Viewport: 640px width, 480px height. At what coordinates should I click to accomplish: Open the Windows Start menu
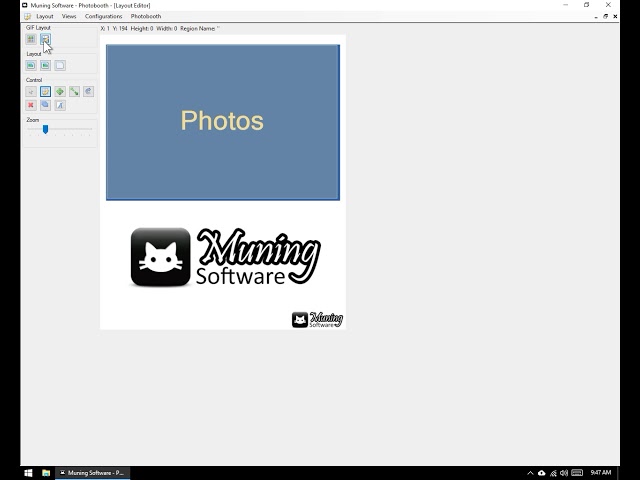pos(28,473)
